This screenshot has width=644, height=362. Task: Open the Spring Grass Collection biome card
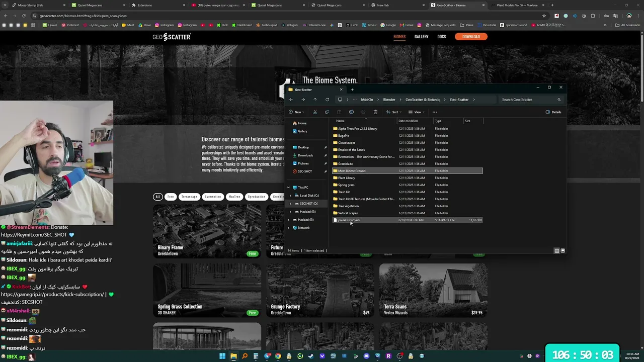207,291
